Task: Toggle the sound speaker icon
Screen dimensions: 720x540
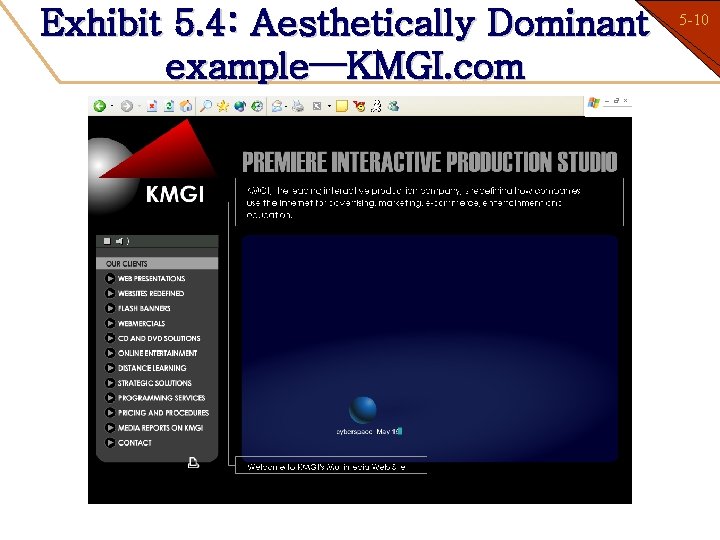Action: tap(122, 241)
